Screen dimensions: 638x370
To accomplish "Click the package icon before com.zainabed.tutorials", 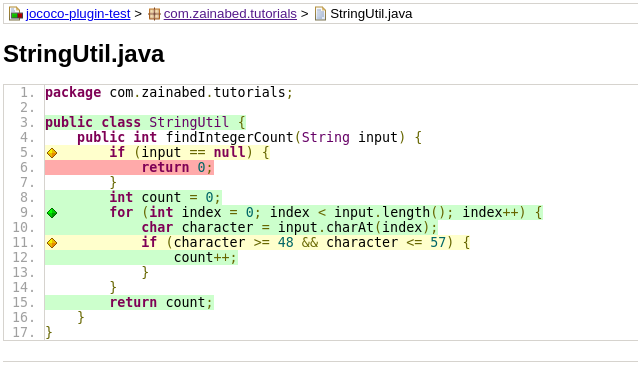I will tap(154, 14).
